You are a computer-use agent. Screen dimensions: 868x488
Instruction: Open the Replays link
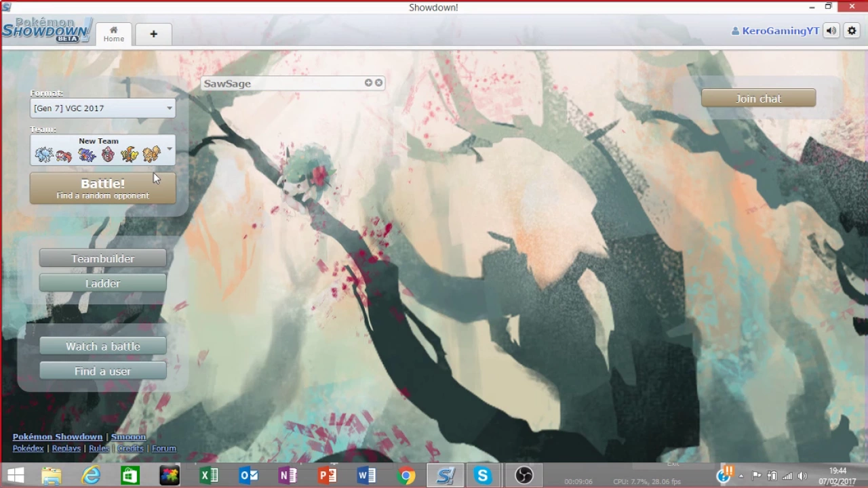pyautogui.click(x=66, y=448)
